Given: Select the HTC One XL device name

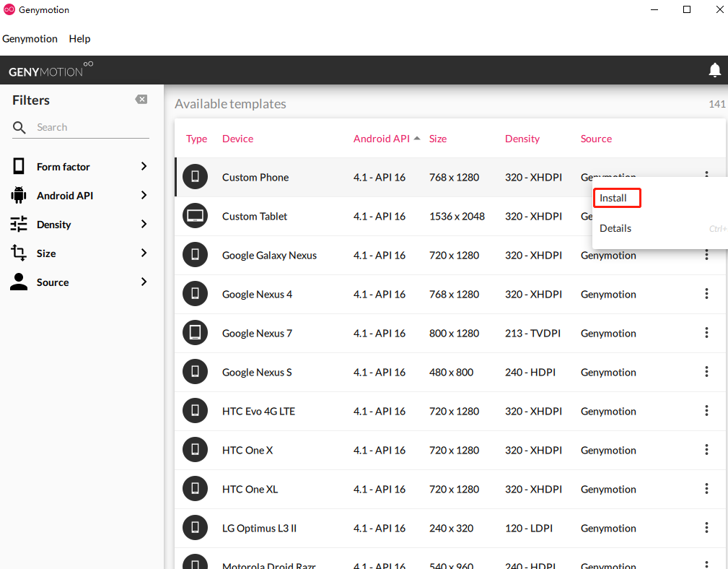Looking at the screenshot, I should pyautogui.click(x=250, y=489).
